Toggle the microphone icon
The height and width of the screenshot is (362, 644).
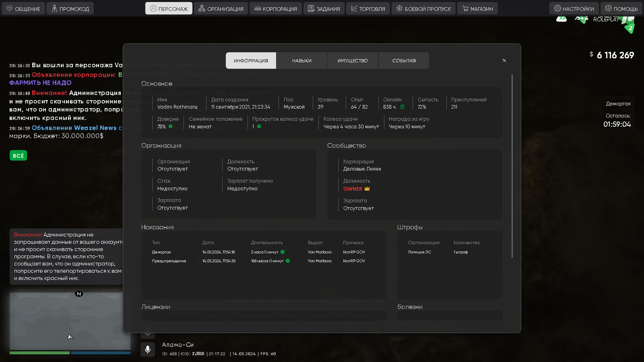pyautogui.click(x=147, y=349)
